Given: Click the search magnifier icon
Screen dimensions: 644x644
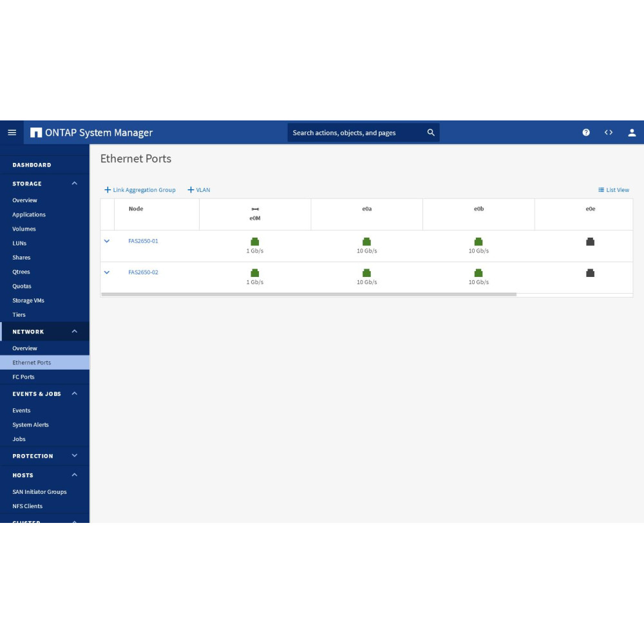Looking at the screenshot, I should tap(431, 133).
